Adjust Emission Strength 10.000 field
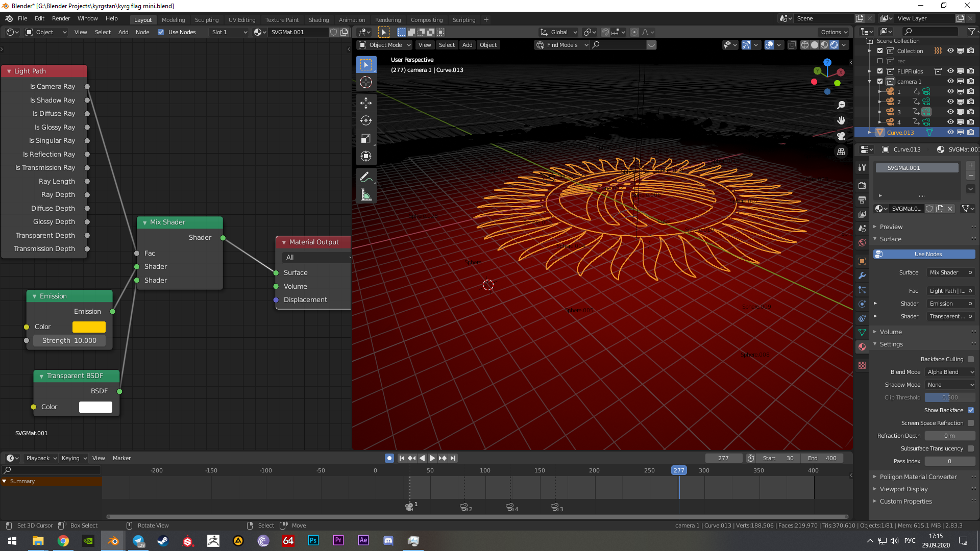Viewport: 980px width, 551px height. point(69,341)
